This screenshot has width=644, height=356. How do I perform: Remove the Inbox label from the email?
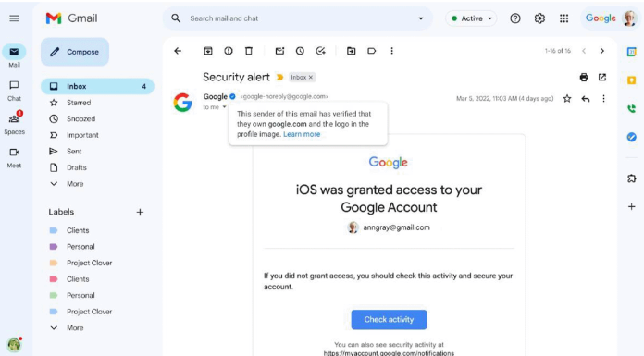pyautogui.click(x=311, y=77)
